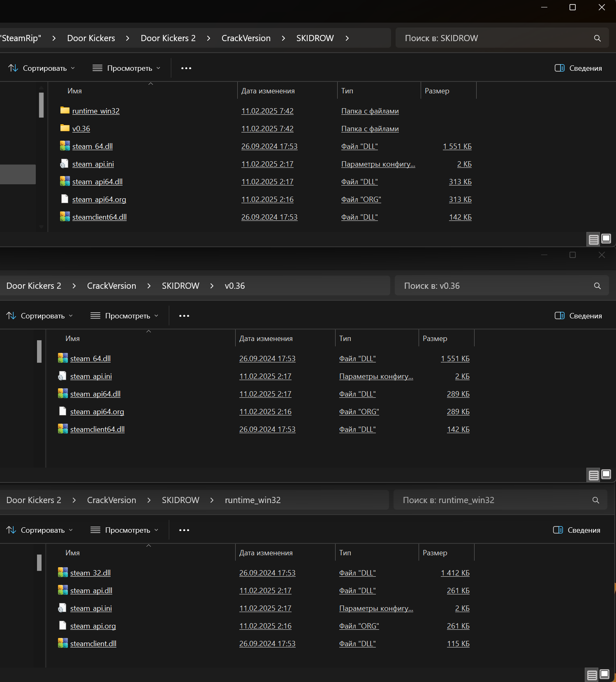The height and width of the screenshot is (682, 616).
Task: Toggle Сведения details pane in v0.36 window
Action: [x=578, y=316]
